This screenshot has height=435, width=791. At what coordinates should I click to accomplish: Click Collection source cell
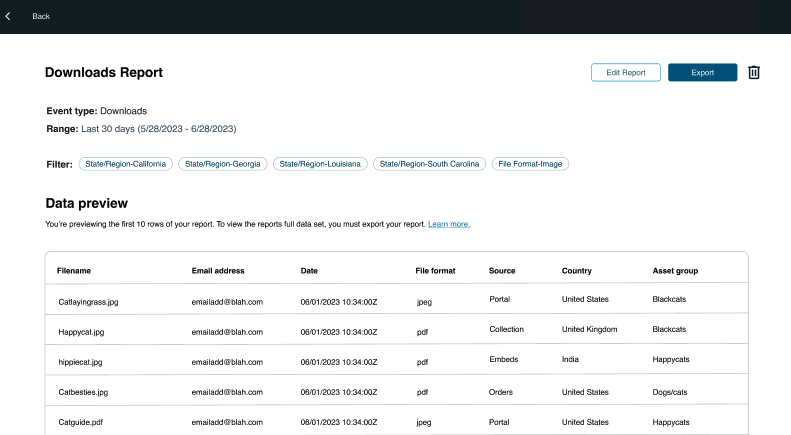pos(506,329)
